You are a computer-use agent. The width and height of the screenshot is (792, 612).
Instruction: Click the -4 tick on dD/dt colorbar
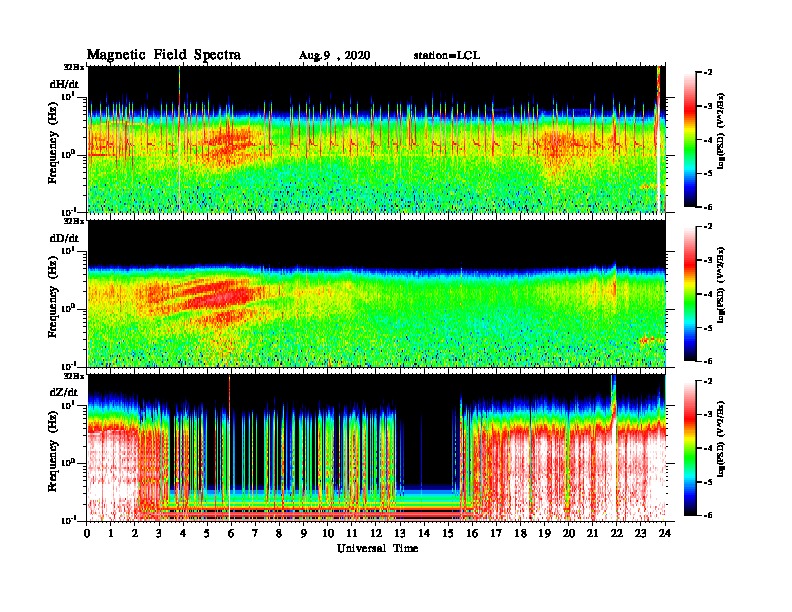point(709,294)
